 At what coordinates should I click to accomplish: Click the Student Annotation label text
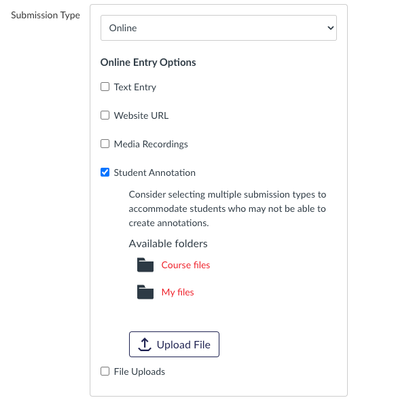tap(155, 173)
